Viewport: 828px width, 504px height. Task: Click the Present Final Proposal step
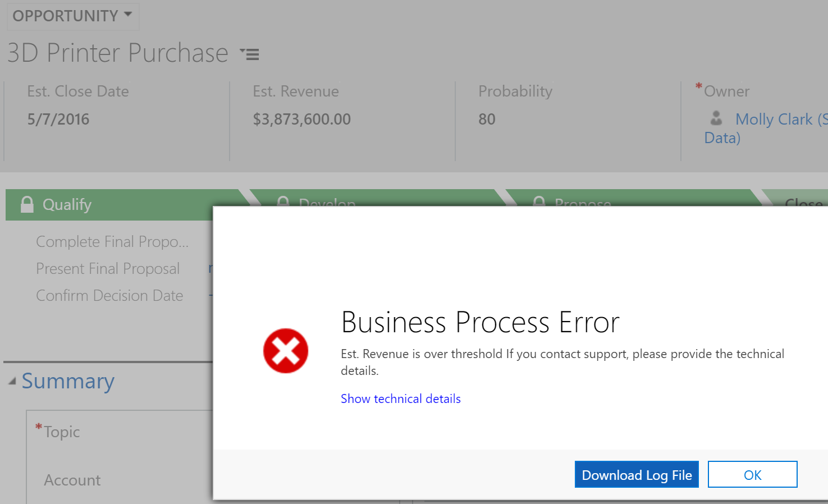pos(108,269)
